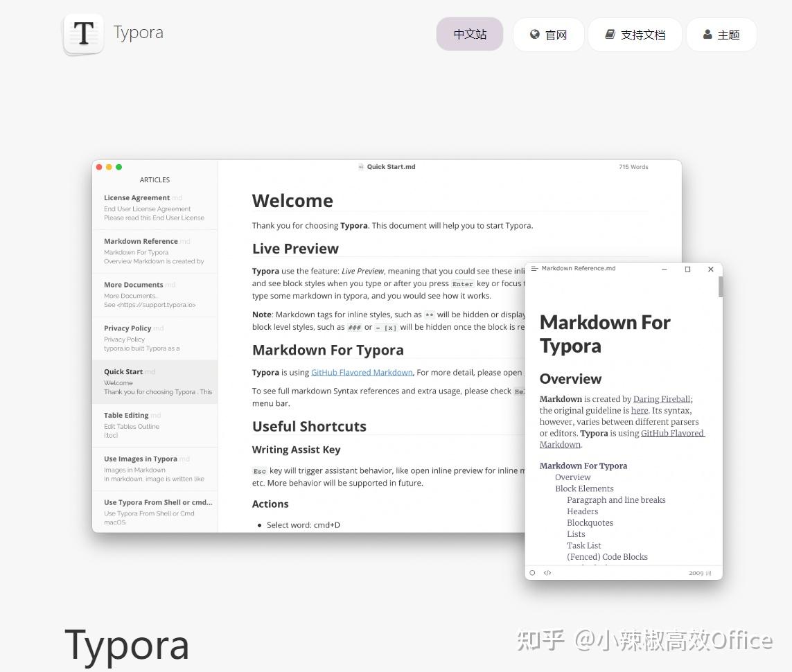Viewport: 792px width, 672px height.
Task: Open the globe icon beside 首网
Action: [535, 34]
